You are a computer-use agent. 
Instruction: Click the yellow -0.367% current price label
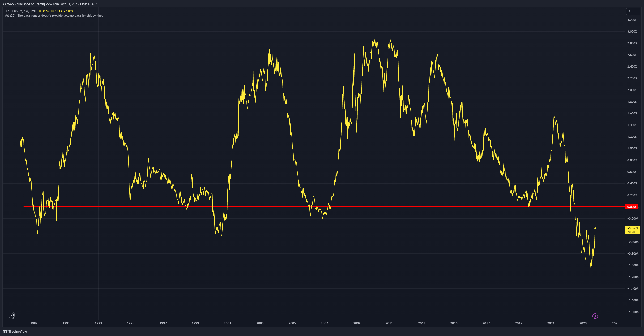633,228
